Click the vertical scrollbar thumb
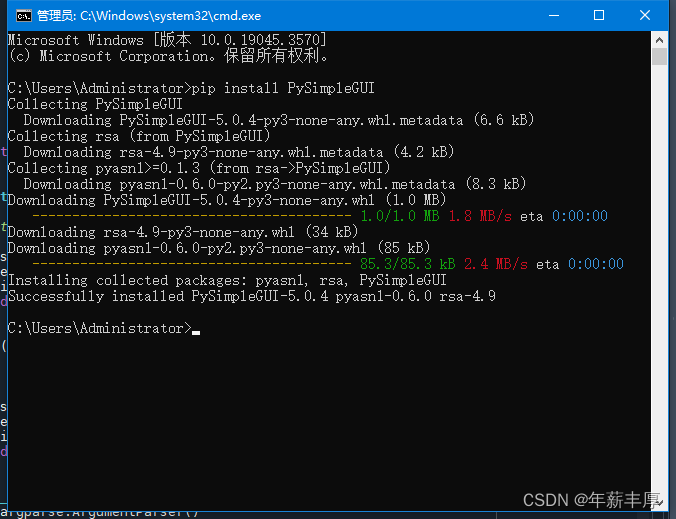 point(659,56)
